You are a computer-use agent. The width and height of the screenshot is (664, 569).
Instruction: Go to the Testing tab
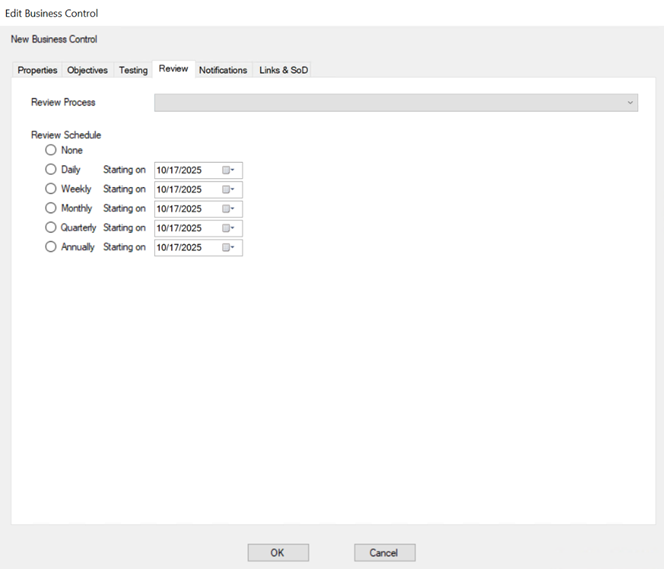133,70
